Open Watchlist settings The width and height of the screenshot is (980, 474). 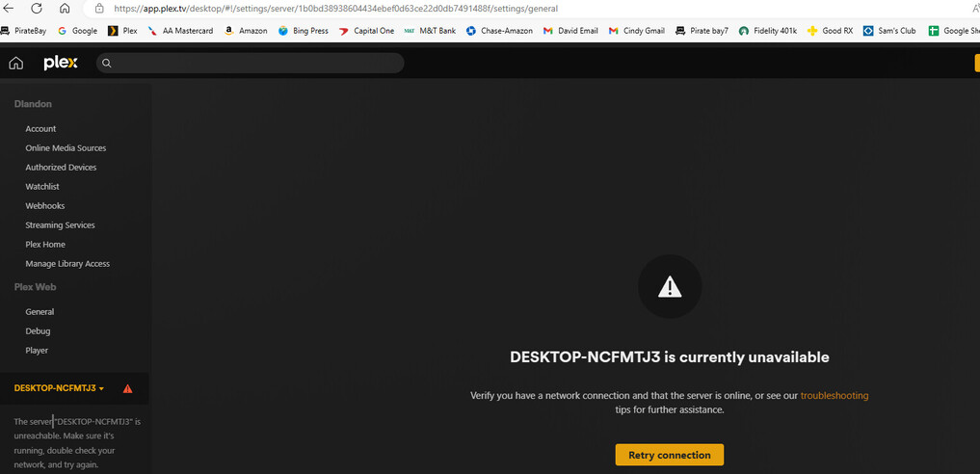click(x=42, y=187)
